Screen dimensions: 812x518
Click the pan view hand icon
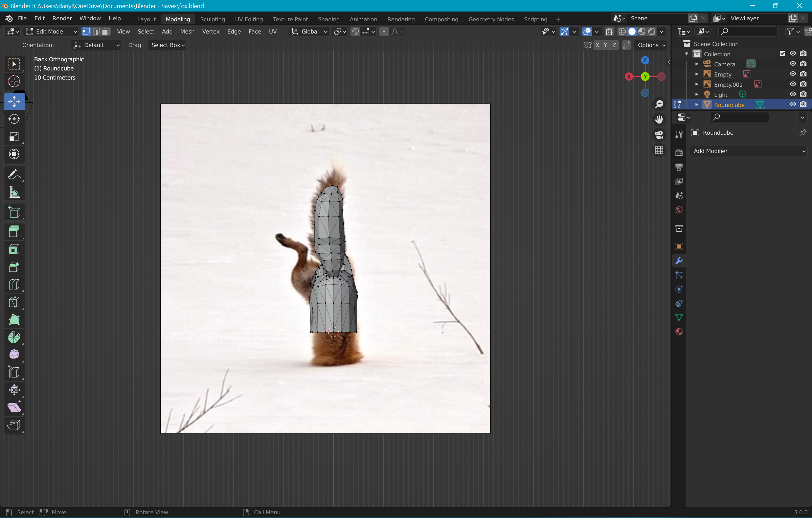click(x=659, y=120)
